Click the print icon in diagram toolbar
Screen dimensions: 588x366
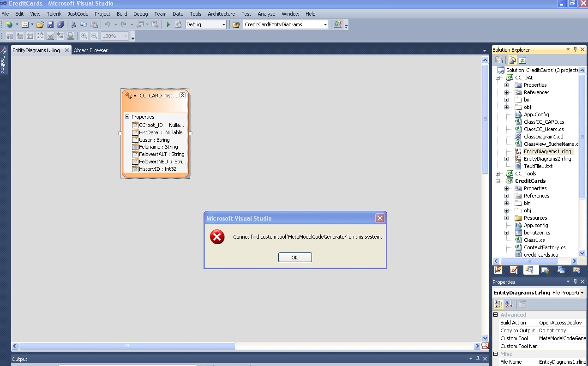[x=71, y=36]
